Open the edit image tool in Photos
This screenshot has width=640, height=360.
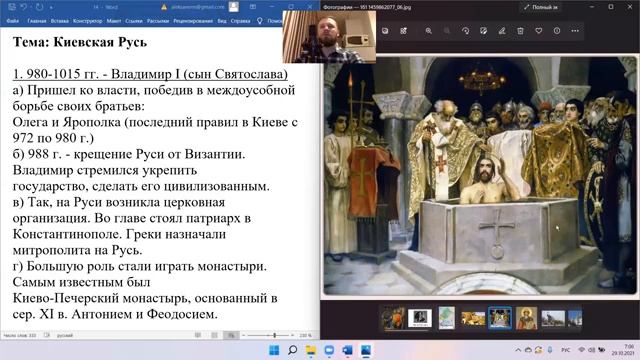click(x=484, y=31)
